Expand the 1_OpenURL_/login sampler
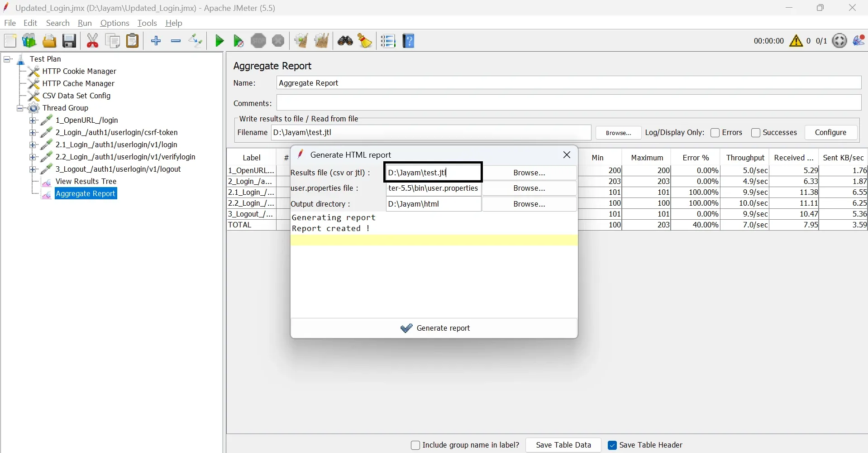 (33, 120)
